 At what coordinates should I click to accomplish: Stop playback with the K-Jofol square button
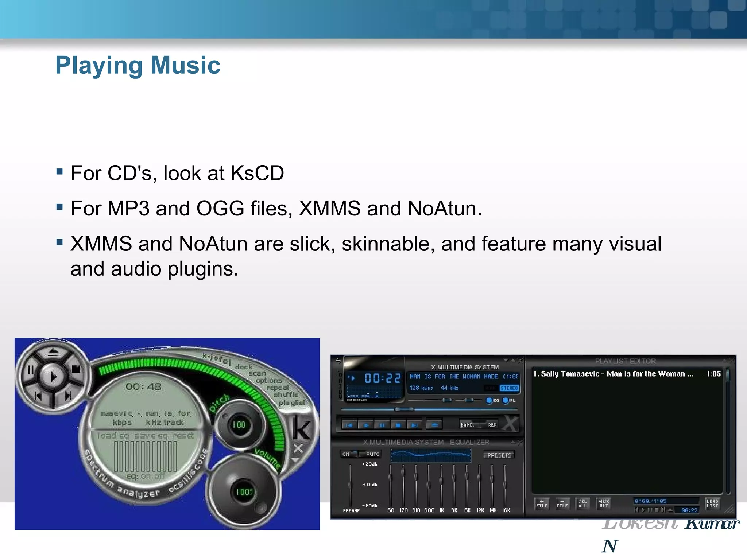(x=76, y=369)
